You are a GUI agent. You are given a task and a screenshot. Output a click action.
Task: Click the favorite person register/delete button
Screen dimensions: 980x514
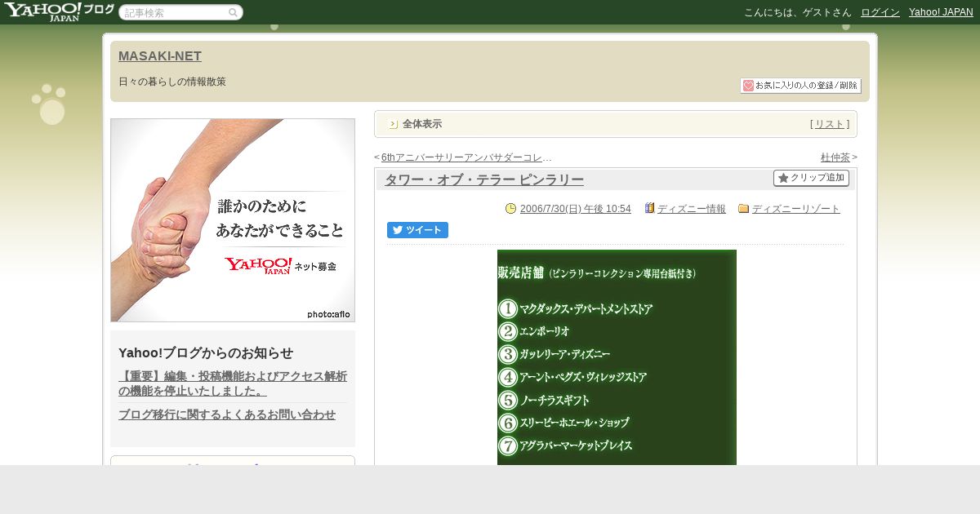coord(800,86)
